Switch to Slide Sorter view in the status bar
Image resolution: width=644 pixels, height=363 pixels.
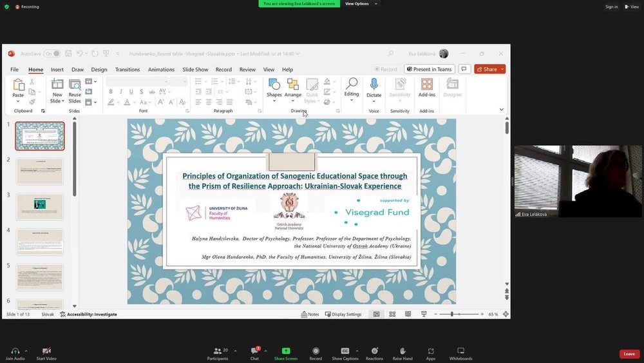(392, 314)
